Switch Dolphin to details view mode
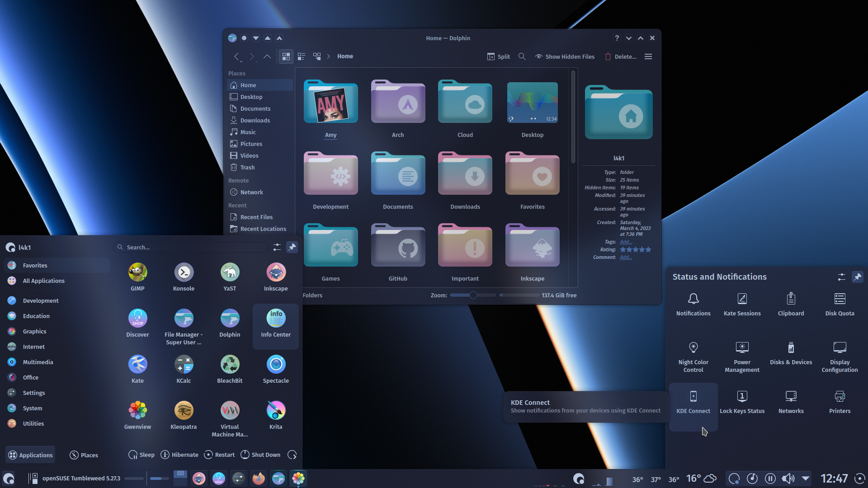The height and width of the screenshot is (488, 868). 316,56
